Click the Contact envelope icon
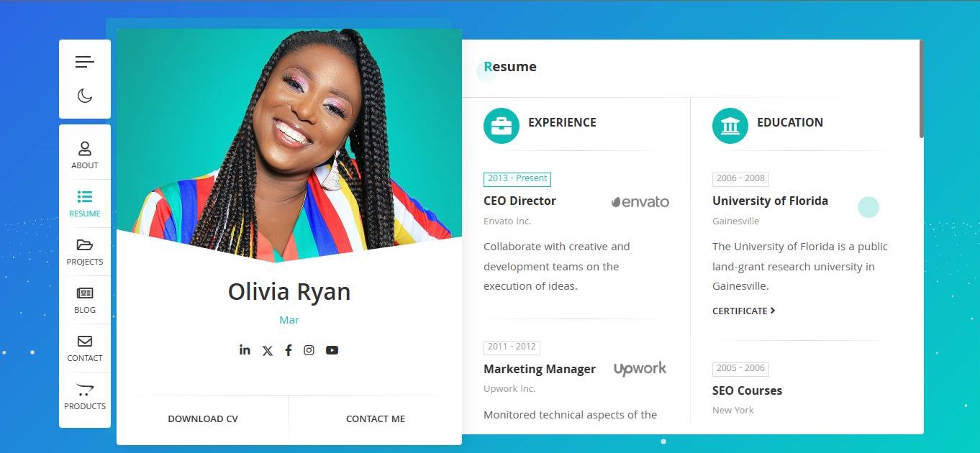This screenshot has height=453, width=980. (x=85, y=341)
